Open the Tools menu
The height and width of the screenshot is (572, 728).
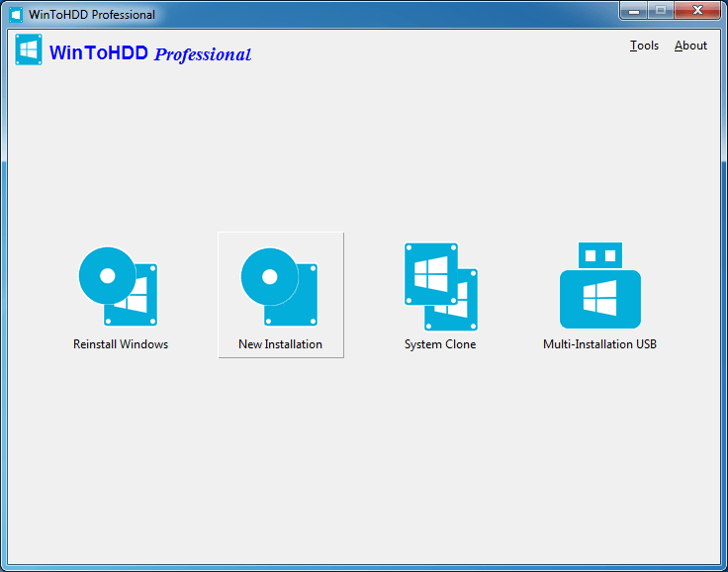(x=644, y=46)
